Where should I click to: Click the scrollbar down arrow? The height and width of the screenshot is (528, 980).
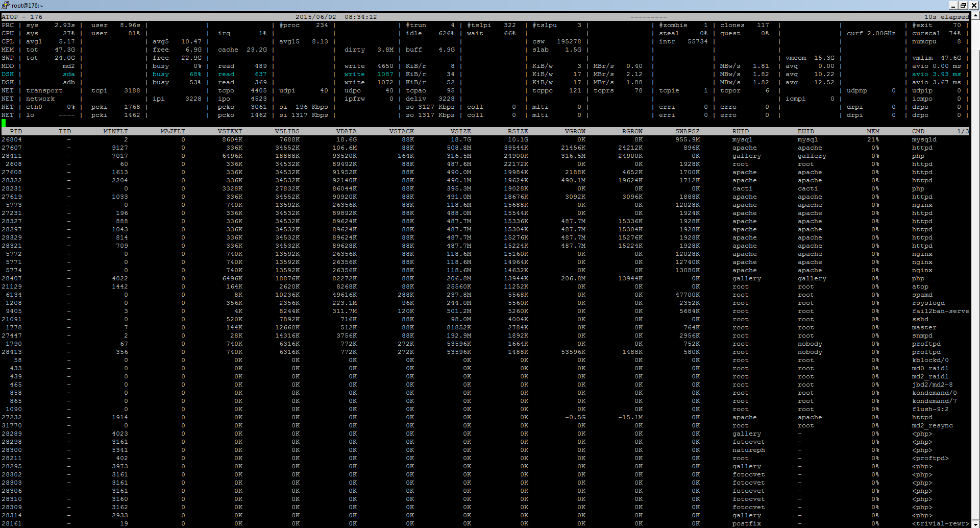click(x=975, y=523)
